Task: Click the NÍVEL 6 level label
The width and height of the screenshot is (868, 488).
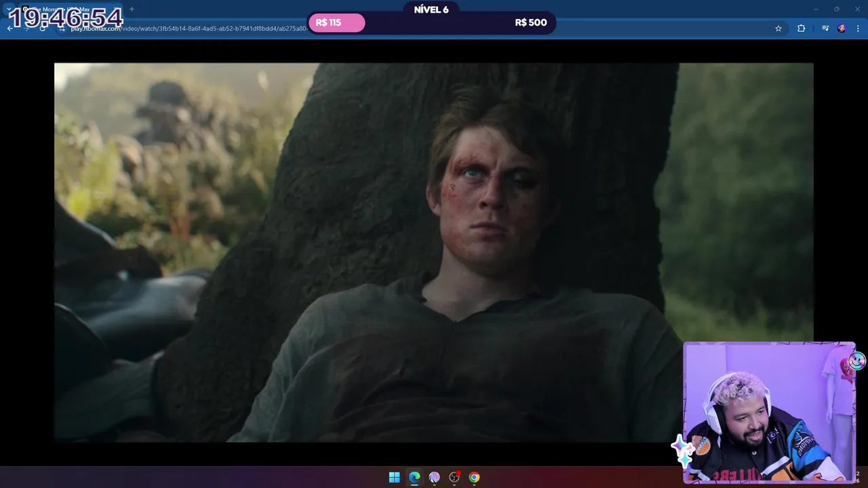Action: [x=431, y=9]
